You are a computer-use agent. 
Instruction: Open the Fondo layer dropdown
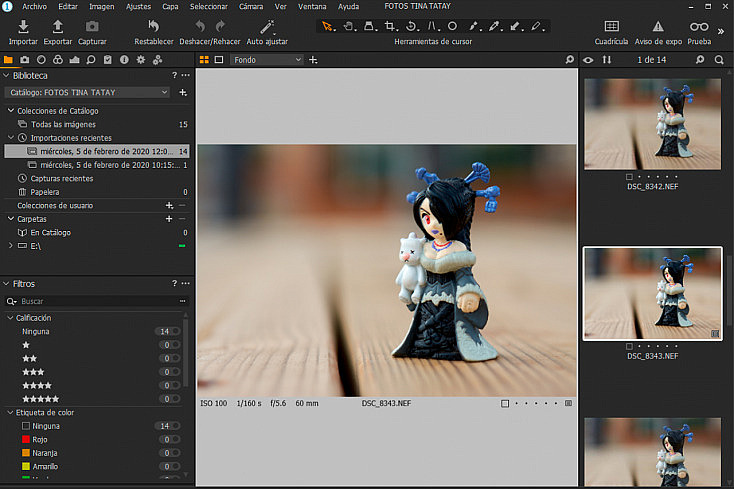coord(268,60)
